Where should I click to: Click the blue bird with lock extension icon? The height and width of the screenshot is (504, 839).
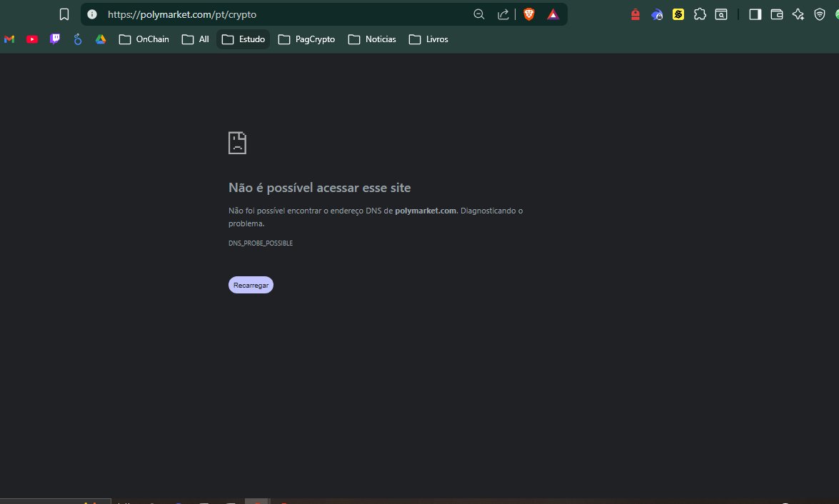click(656, 14)
